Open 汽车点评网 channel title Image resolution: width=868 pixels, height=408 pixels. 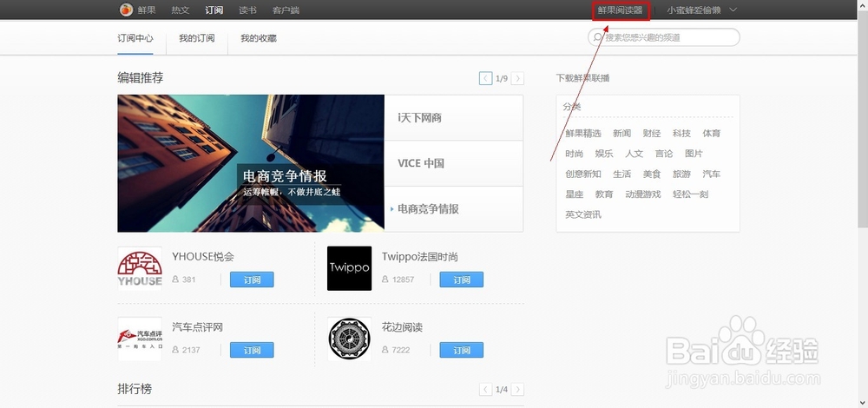(x=198, y=327)
